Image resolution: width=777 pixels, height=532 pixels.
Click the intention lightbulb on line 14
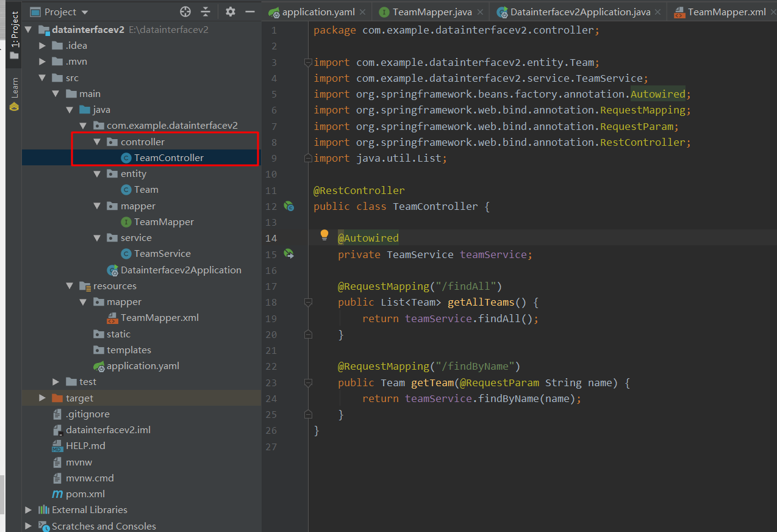pos(324,235)
